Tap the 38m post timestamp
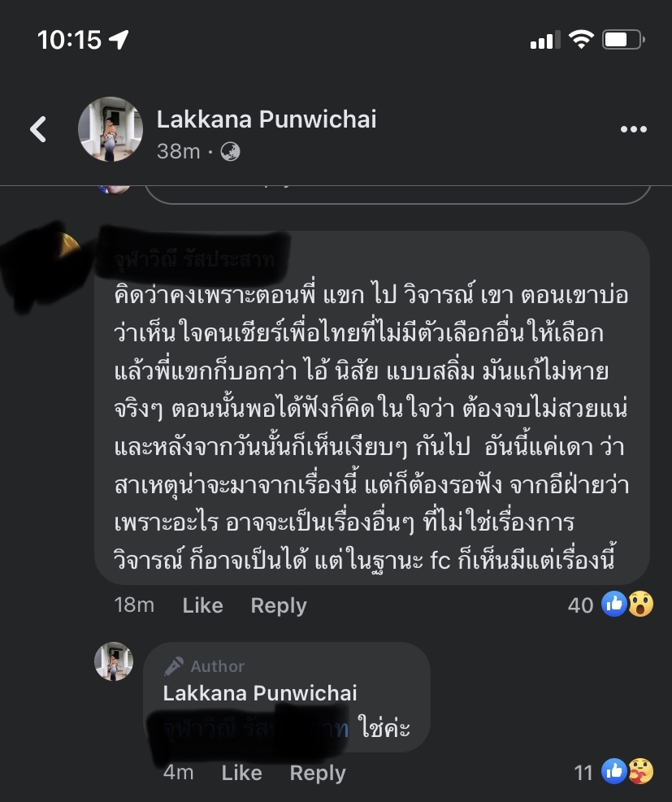The width and height of the screenshot is (672, 802). coord(178,152)
